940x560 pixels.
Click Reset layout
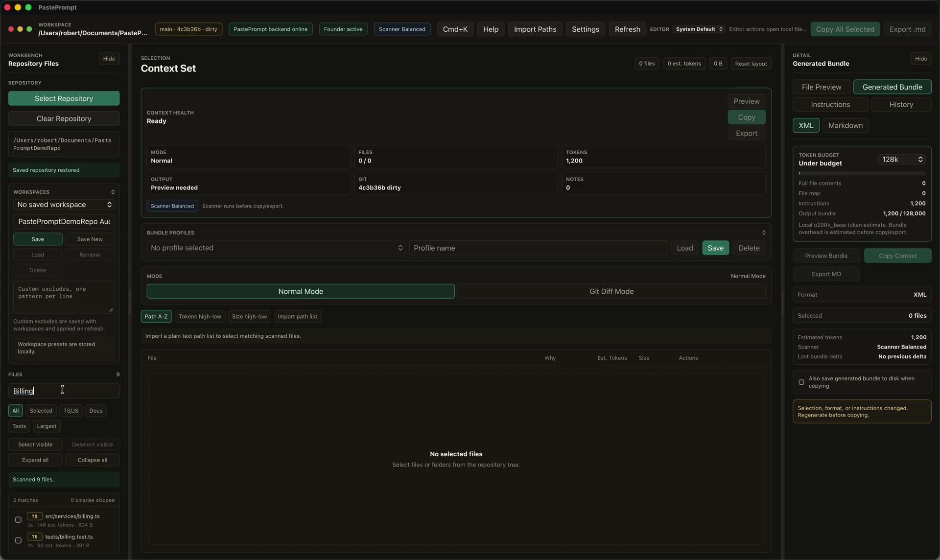pos(751,64)
